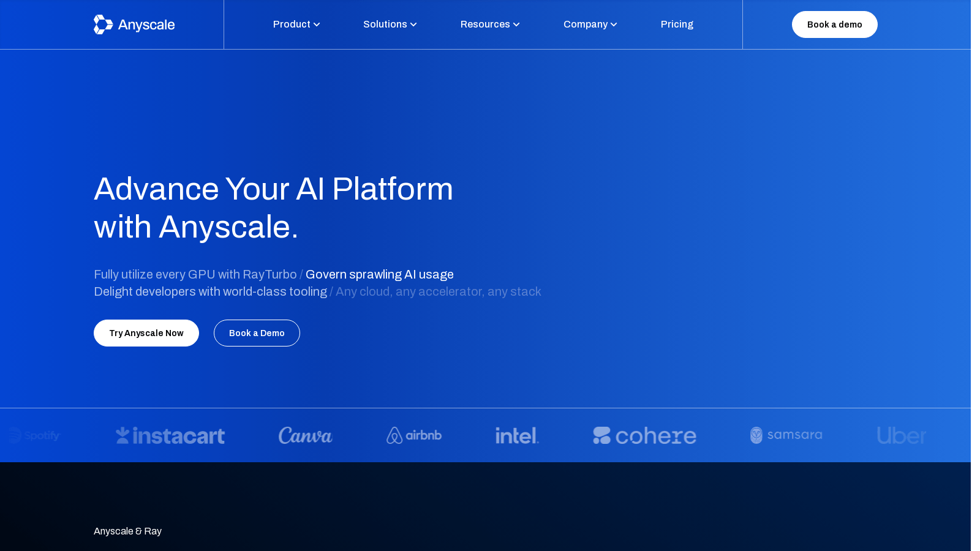Image resolution: width=980 pixels, height=551 pixels.
Task: Click the outlined Book a Demo button
Action: 257,333
